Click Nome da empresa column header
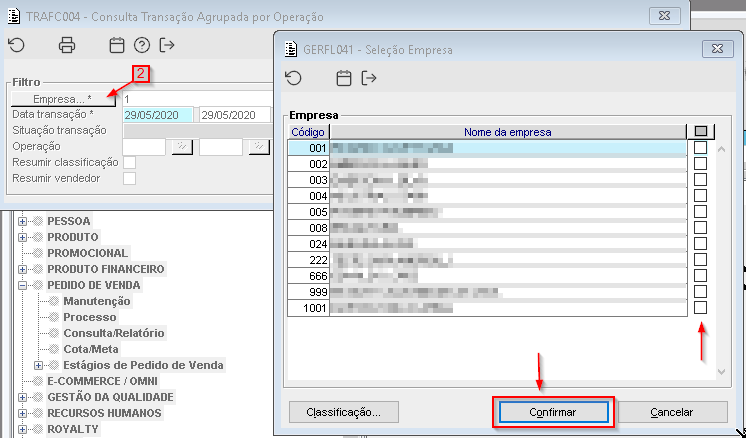746x438 pixels. pos(508,132)
